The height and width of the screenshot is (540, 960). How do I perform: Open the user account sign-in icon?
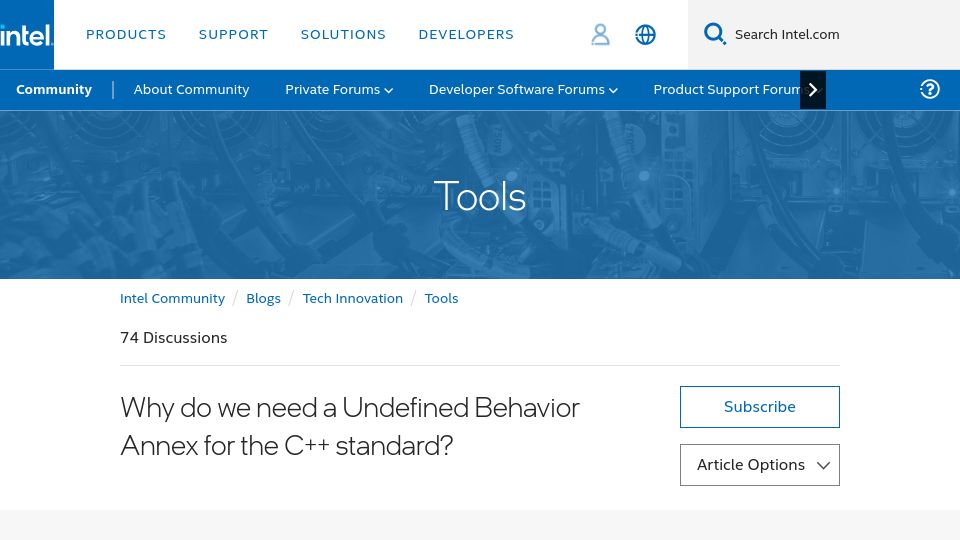click(600, 35)
